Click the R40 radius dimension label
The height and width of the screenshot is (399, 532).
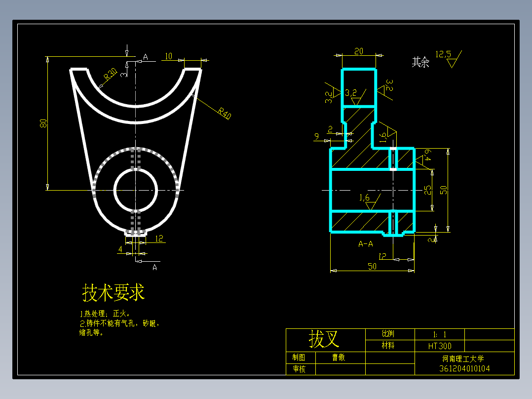[x=224, y=114]
